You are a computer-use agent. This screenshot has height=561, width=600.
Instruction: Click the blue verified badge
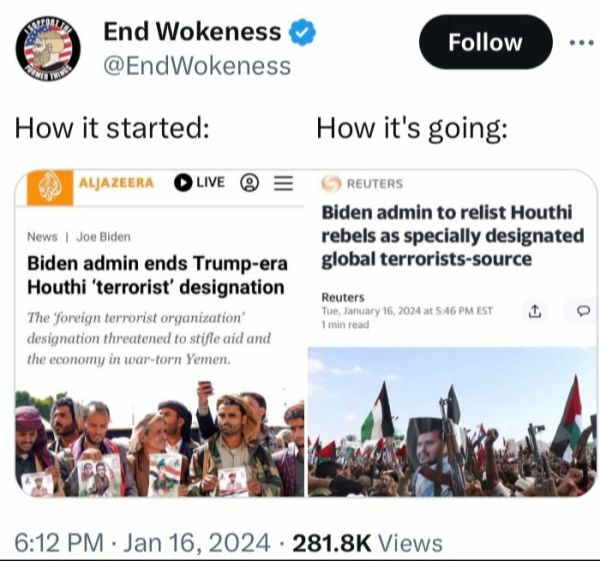(302, 32)
